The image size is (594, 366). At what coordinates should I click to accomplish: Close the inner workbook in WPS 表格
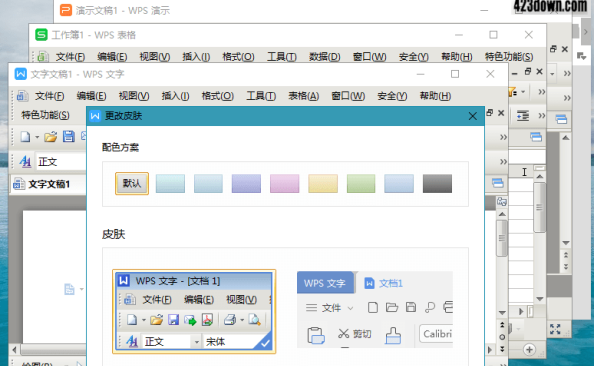coord(539,71)
